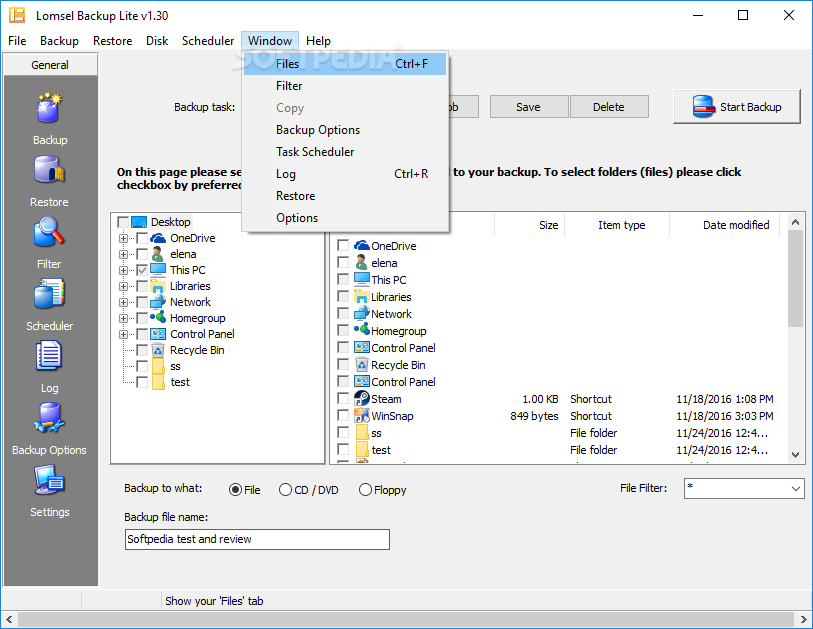Image resolution: width=813 pixels, height=629 pixels.
Task: Click the Steam icon in file list
Action: tap(361, 399)
